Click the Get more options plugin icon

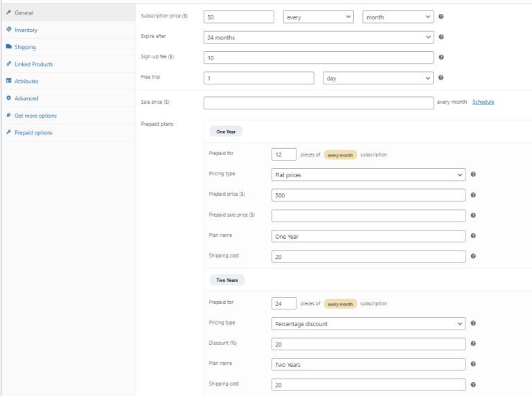point(9,115)
